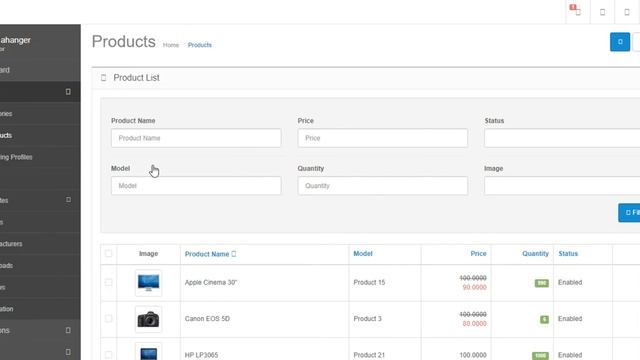This screenshot has height=360, width=640.
Task: Click the list icon beside Product List
Action: point(104,78)
